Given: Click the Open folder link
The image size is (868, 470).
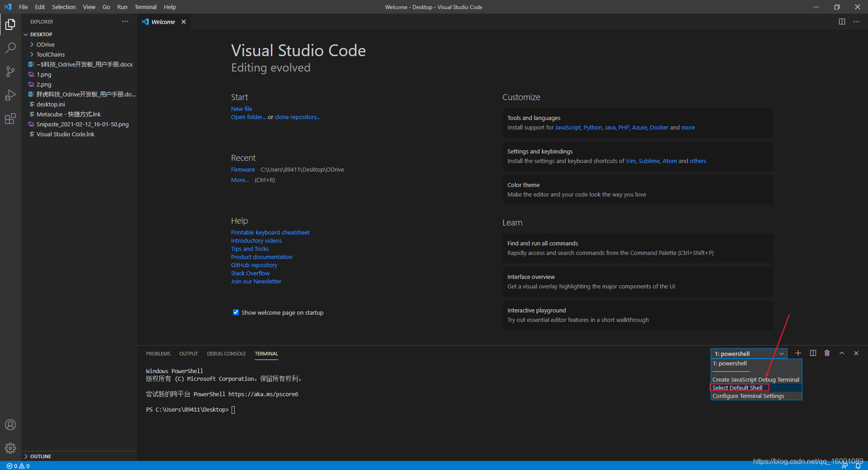Looking at the screenshot, I should coord(248,117).
